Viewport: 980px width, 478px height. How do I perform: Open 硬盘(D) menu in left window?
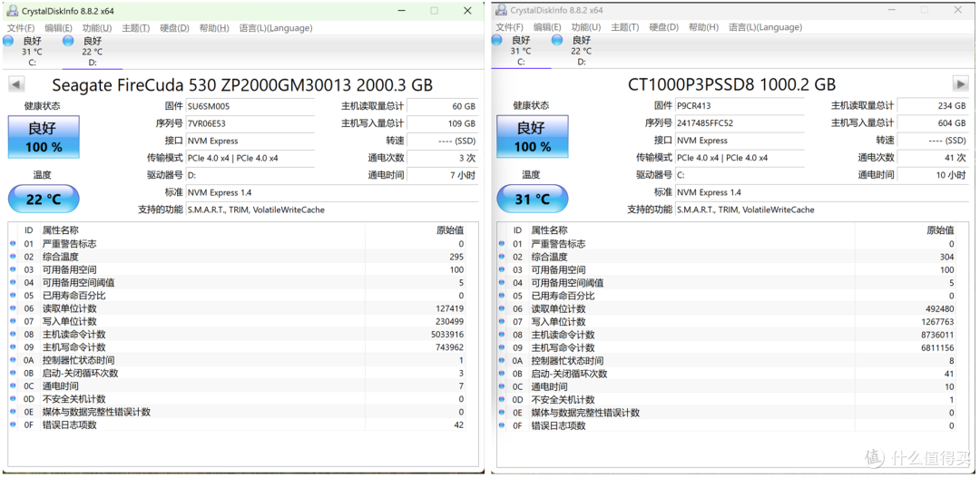(174, 28)
